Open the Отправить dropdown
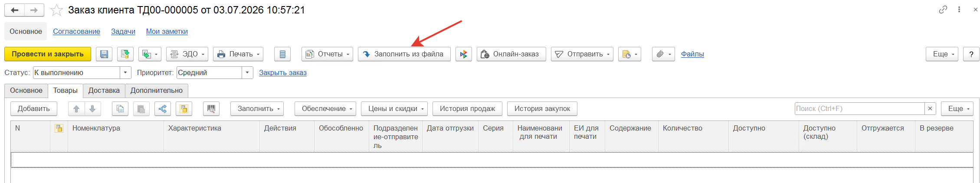Image resolution: width=980 pixels, height=183 pixels. click(582, 54)
